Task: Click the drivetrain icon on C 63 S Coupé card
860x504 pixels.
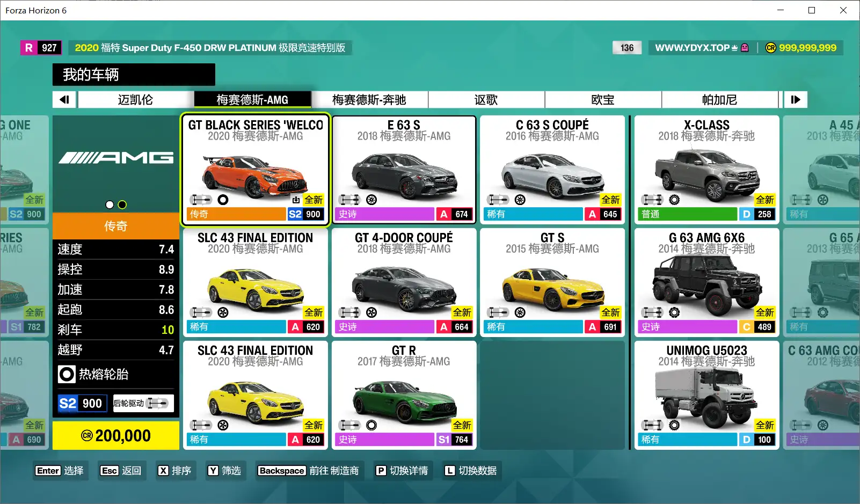Action: (x=498, y=200)
